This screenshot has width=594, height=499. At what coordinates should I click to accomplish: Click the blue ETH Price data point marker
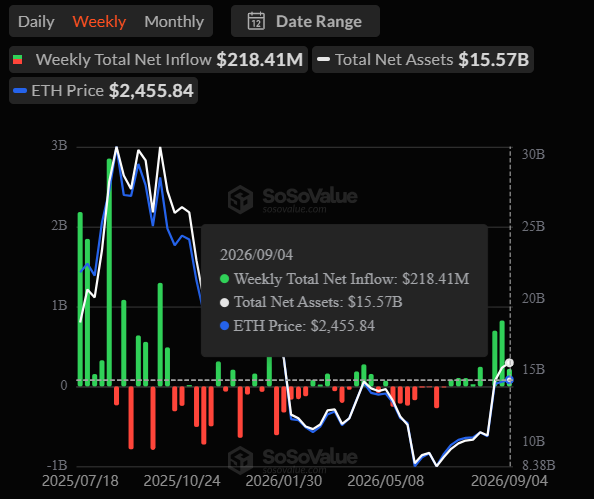[x=510, y=380]
